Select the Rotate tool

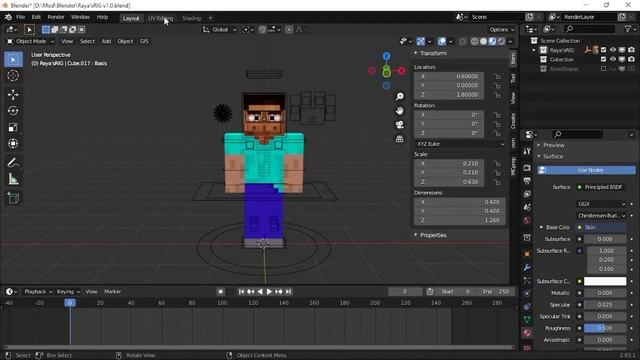13,111
